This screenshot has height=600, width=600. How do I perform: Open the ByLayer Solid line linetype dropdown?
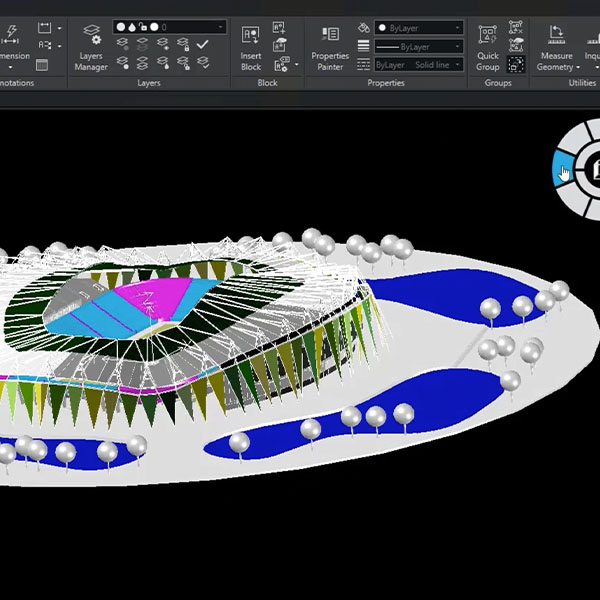418,64
